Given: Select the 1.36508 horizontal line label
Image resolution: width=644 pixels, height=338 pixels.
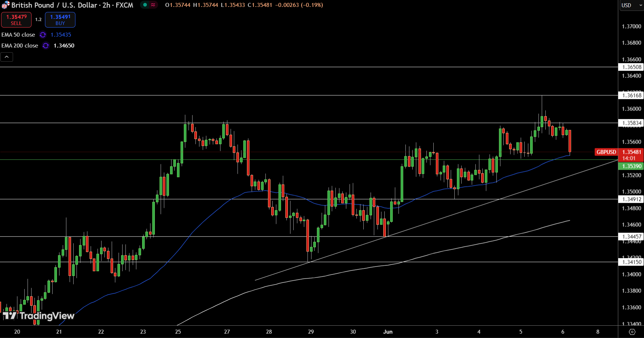Looking at the screenshot, I should coord(631,67).
